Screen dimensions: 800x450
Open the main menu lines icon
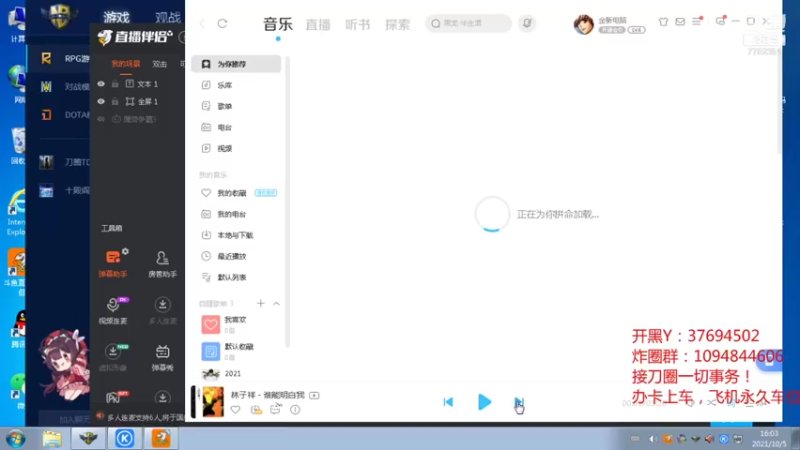(697, 21)
